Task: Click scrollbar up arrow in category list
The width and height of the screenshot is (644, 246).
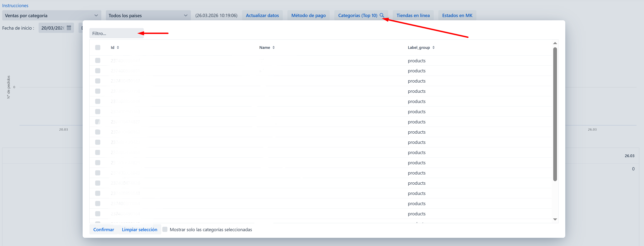Action: pyautogui.click(x=555, y=43)
